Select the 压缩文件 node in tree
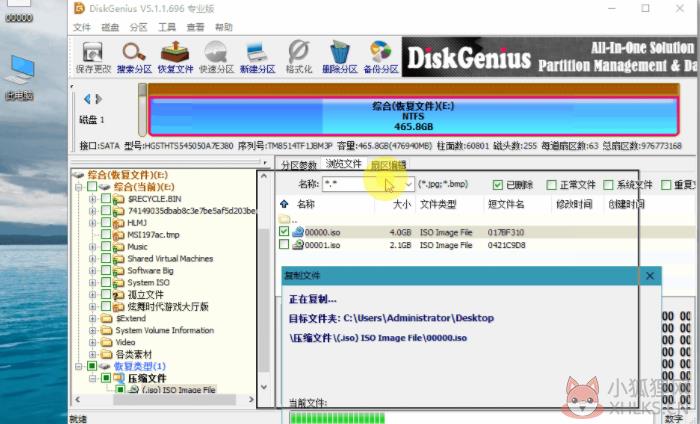Viewport: 700px width, 424px height. (x=147, y=378)
